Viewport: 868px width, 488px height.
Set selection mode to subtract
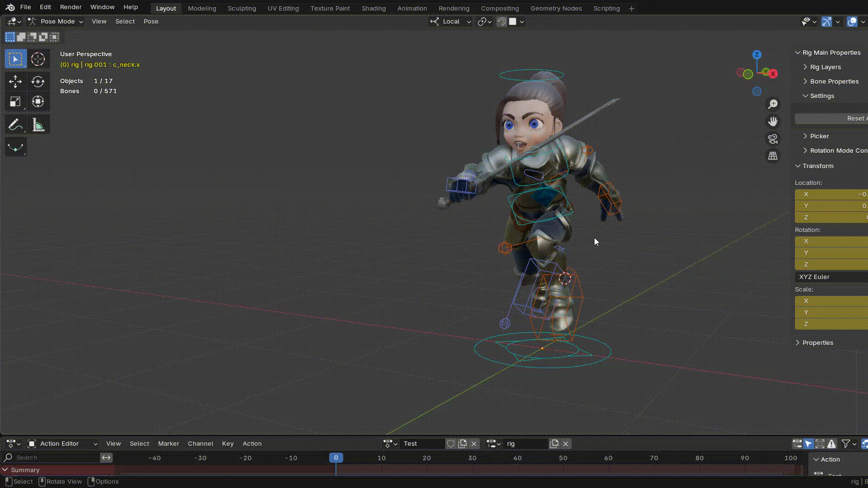point(32,37)
